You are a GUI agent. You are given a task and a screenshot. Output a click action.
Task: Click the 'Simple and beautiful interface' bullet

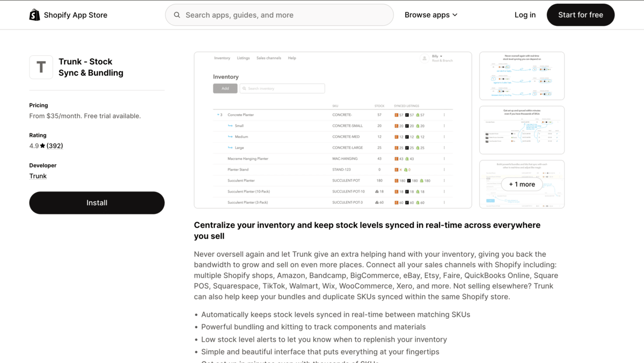(x=320, y=352)
